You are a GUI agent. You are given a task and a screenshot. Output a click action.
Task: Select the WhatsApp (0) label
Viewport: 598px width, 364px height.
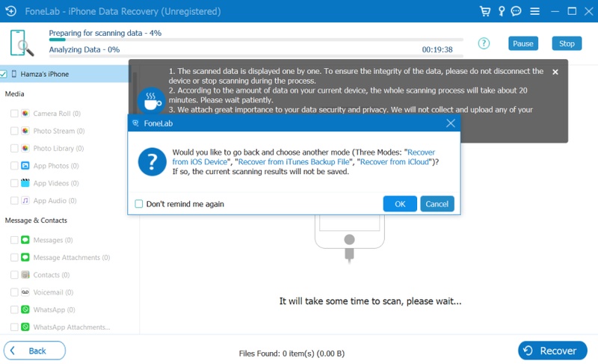[x=54, y=309]
